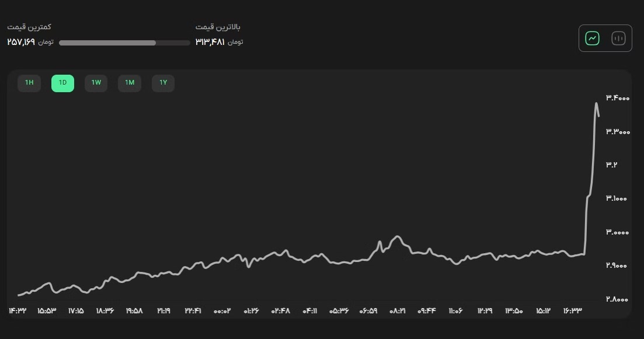Click the peak of the price line

596,103
